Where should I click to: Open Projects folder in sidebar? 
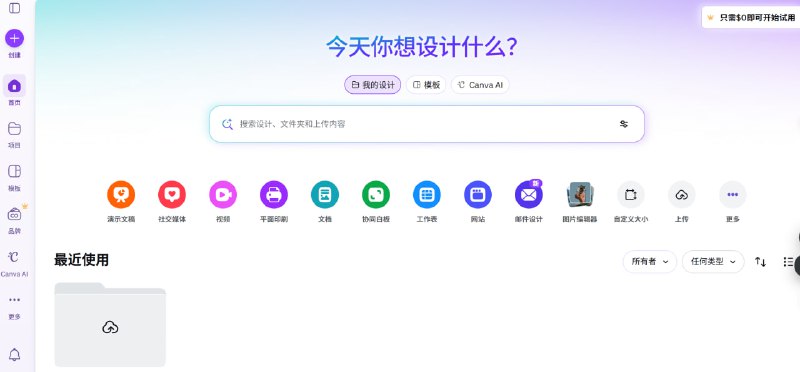pyautogui.click(x=14, y=129)
